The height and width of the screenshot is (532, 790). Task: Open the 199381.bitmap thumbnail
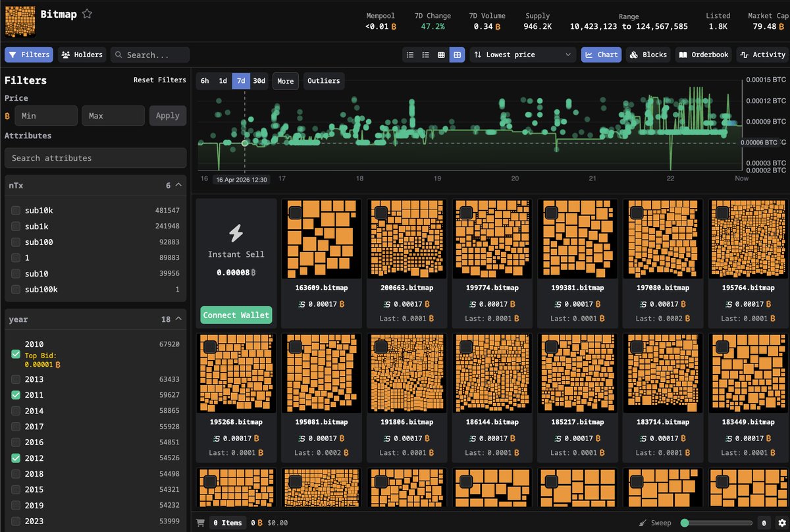(x=578, y=239)
